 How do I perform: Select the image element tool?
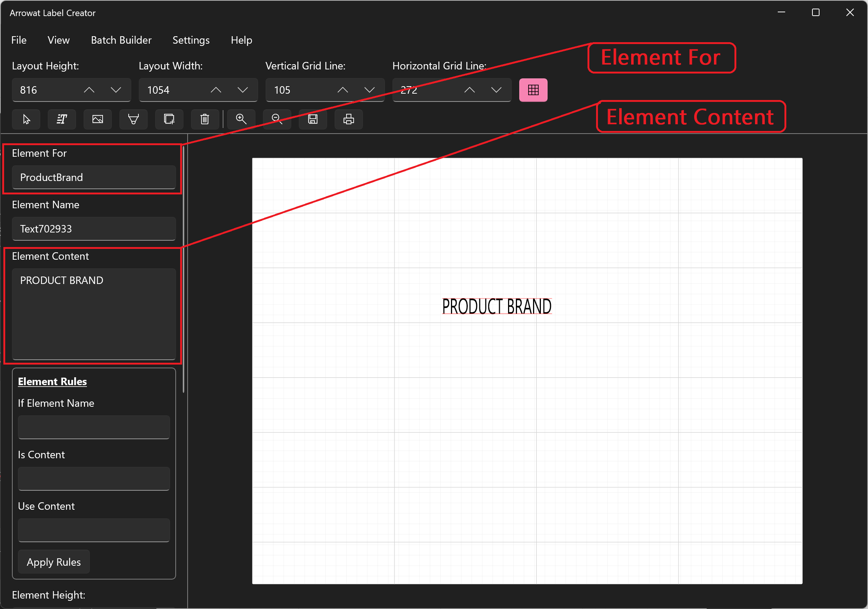[x=98, y=119]
